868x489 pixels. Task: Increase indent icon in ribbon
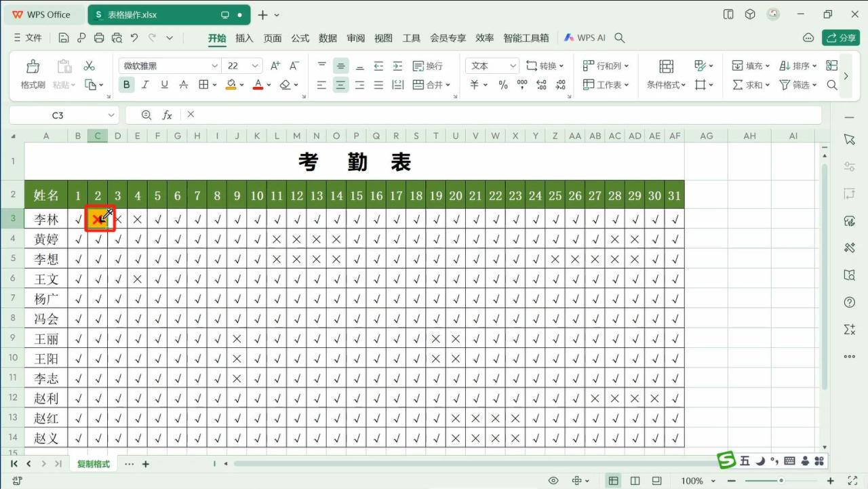point(397,66)
